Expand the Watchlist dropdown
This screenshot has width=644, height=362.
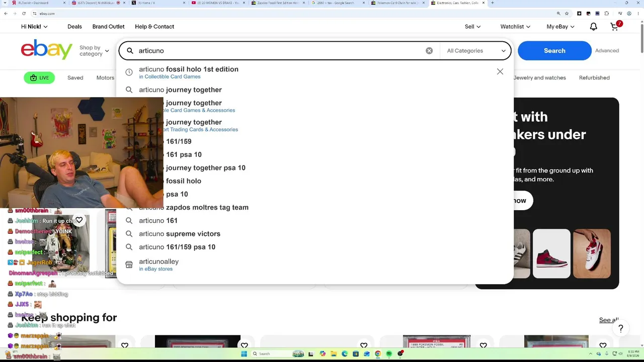tap(516, 27)
